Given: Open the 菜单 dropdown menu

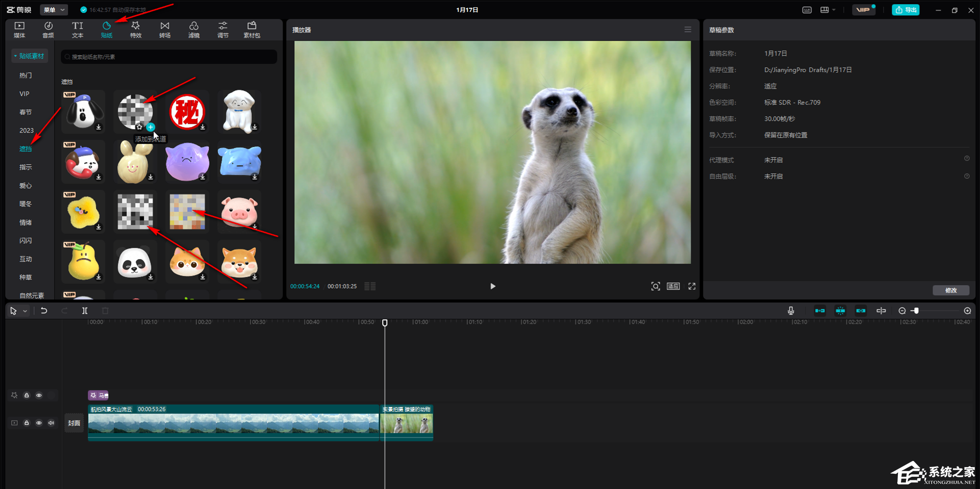Looking at the screenshot, I should point(54,10).
